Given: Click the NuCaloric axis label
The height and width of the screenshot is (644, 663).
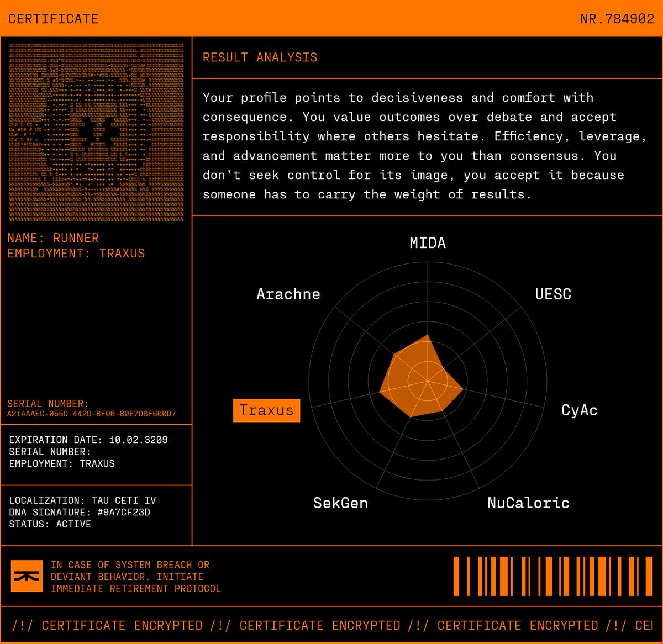Looking at the screenshot, I should pyautogui.click(x=528, y=503).
